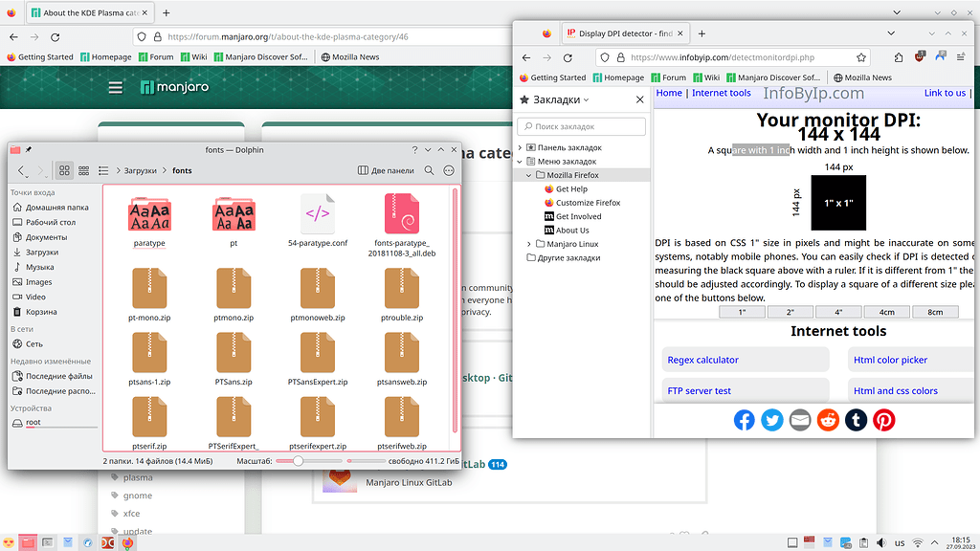Click Dolphin's search magnifier icon
The image size is (980, 551).
point(429,170)
